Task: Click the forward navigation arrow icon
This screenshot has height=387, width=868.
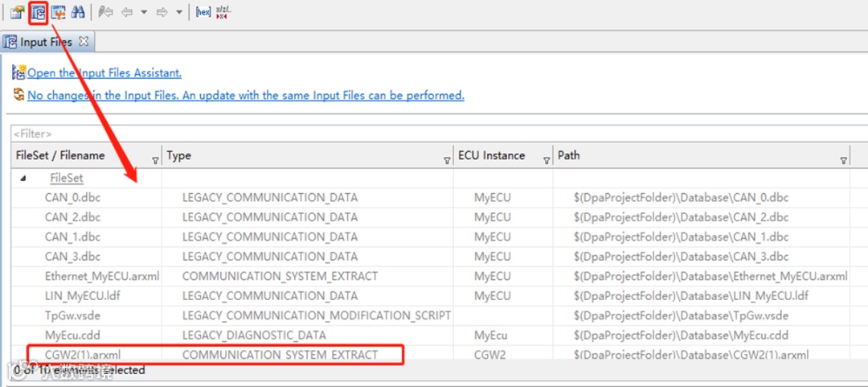Action: pyautogui.click(x=162, y=12)
